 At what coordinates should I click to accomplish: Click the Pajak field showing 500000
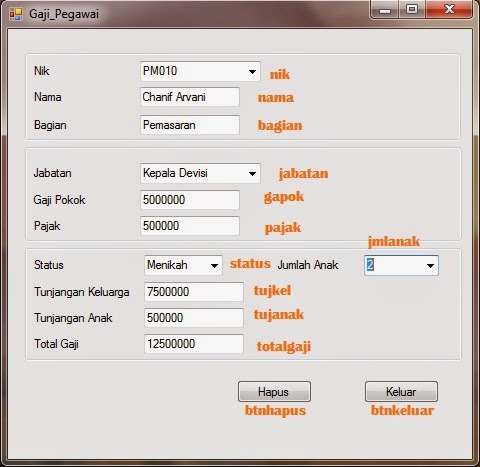point(190,226)
